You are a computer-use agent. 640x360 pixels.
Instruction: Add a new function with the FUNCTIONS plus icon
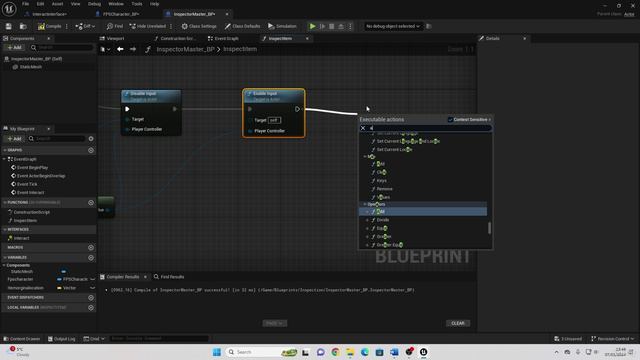coord(91,202)
